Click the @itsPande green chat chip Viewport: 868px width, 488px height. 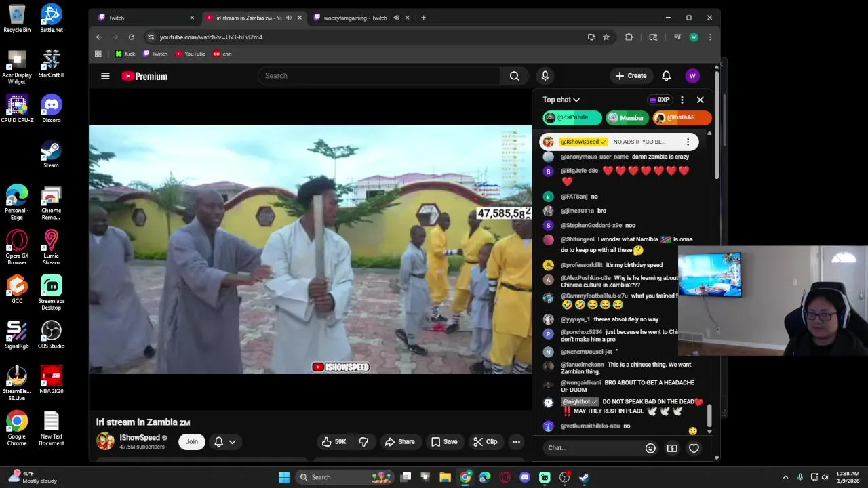click(572, 118)
